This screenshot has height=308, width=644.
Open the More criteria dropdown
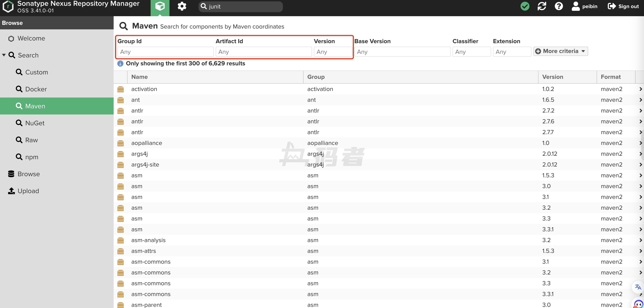pyautogui.click(x=560, y=51)
